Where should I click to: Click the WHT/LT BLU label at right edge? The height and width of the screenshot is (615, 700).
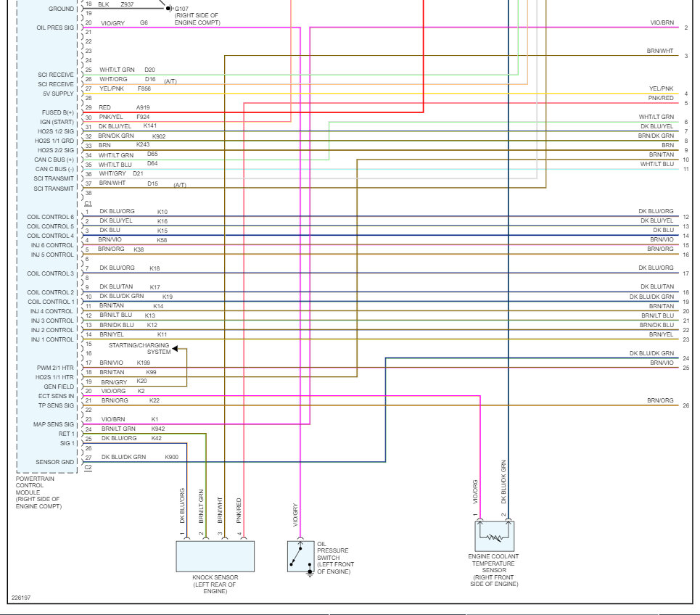[657, 164]
